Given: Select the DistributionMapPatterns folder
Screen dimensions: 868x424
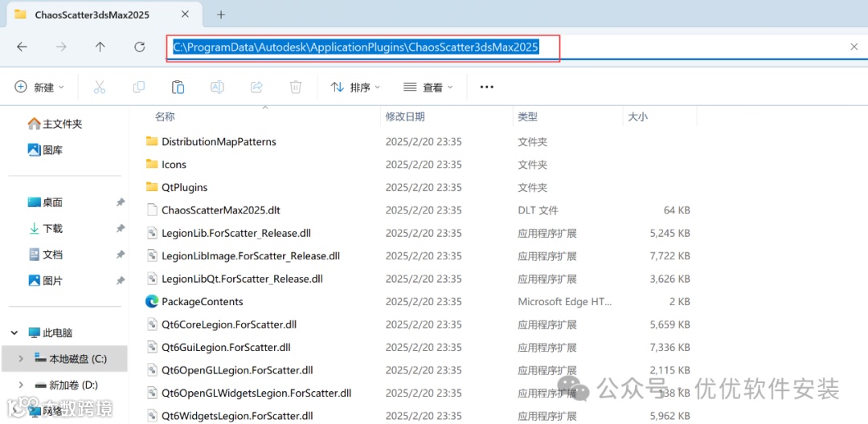Looking at the screenshot, I should 219,141.
